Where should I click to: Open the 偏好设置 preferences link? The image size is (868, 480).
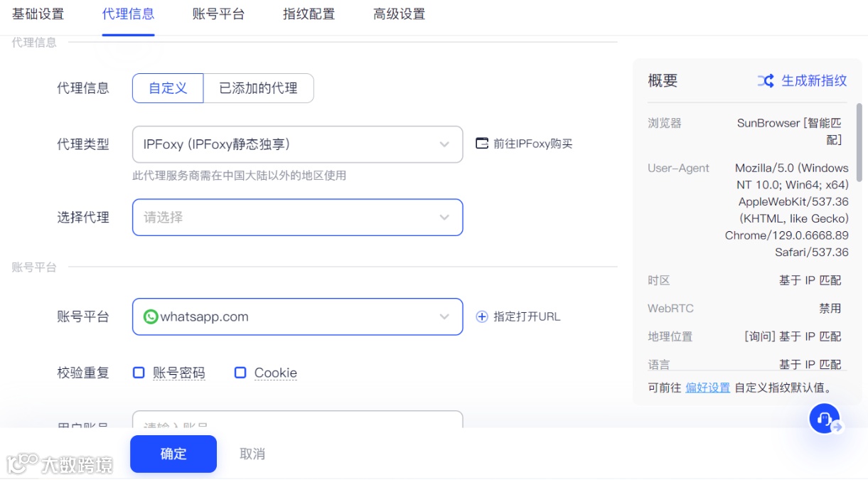[x=708, y=388]
